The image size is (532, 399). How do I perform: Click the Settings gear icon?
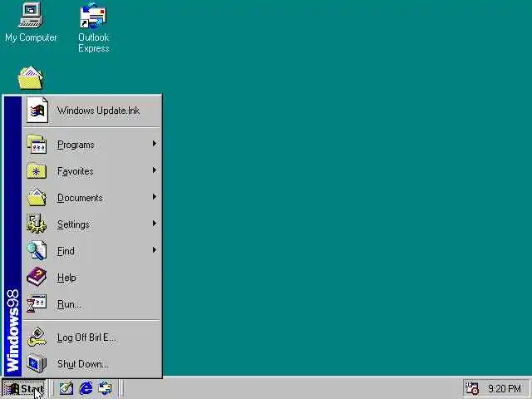37,224
